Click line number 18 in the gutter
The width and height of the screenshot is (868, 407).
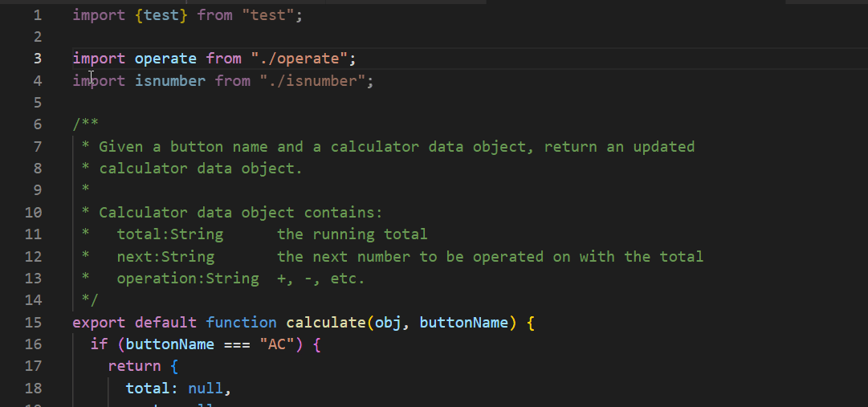coord(33,389)
